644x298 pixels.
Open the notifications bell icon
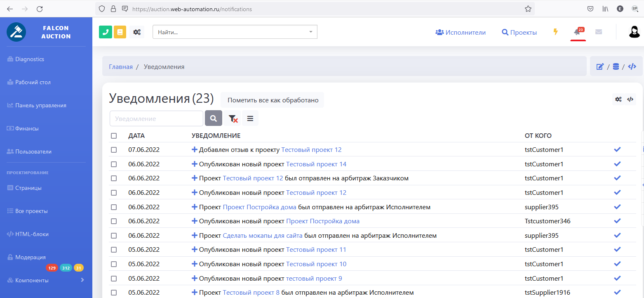click(577, 32)
